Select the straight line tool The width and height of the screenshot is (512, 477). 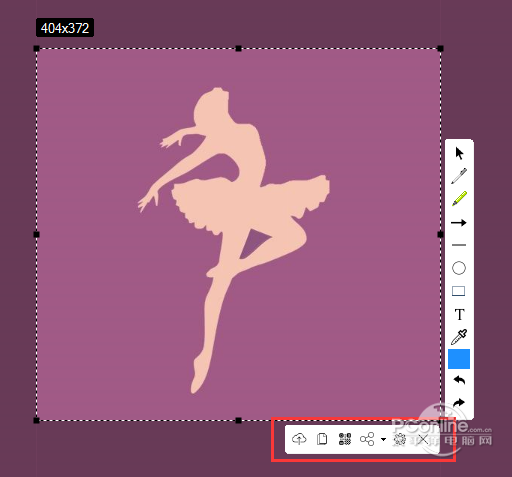(x=459, y=245)
